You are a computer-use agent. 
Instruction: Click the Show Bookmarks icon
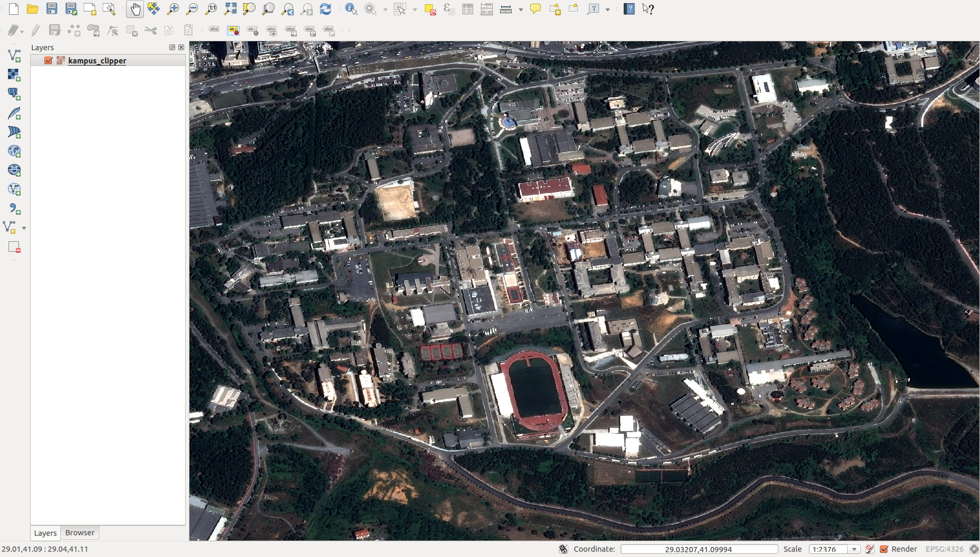click(574, 9)
